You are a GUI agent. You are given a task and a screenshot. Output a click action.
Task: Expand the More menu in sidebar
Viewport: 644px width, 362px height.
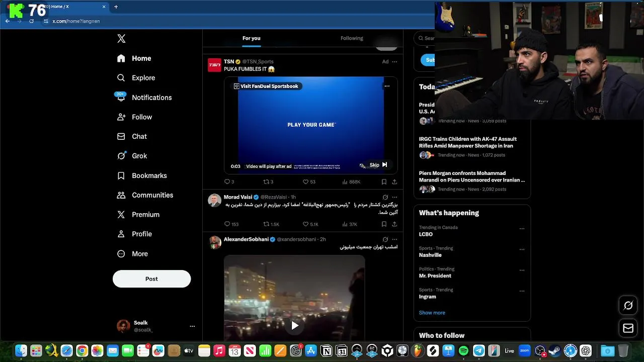[x=132, y=254]
